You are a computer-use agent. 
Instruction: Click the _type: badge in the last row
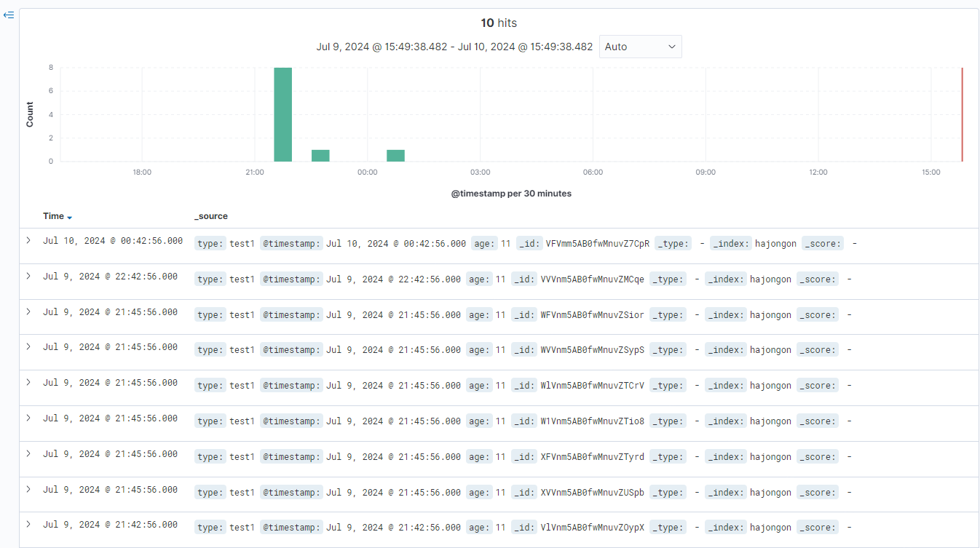click(668, 527)
